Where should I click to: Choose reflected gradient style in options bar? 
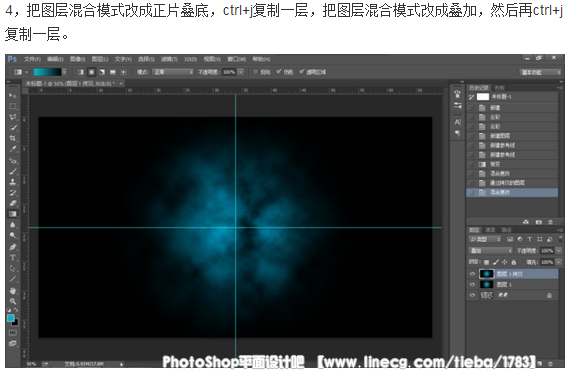point(113,72)
